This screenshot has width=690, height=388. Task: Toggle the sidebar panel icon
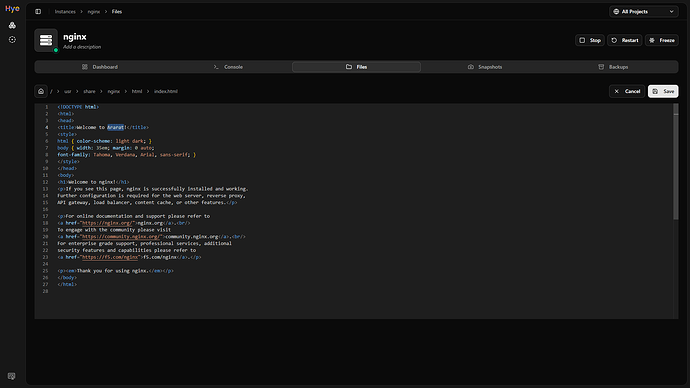38,11
